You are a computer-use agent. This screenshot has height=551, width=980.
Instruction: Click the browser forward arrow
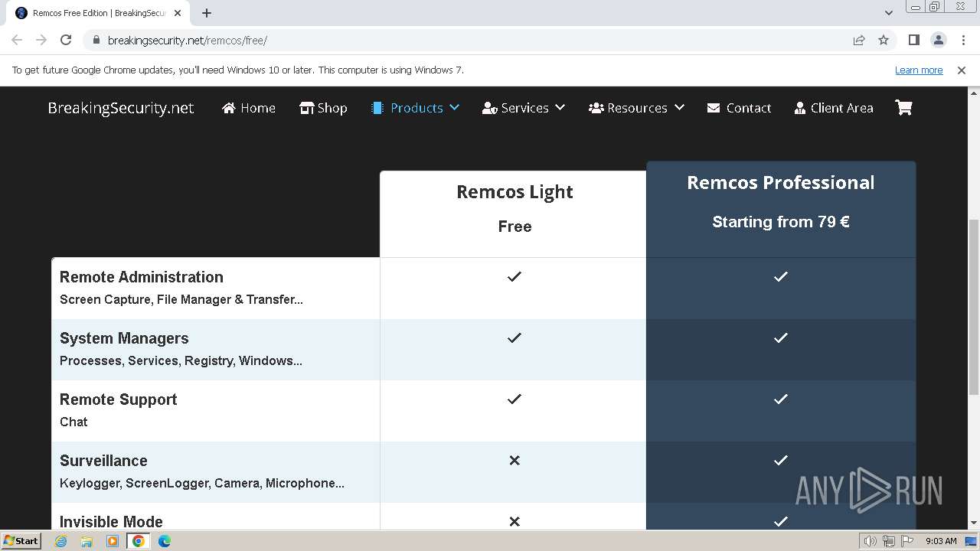point(41,41)
